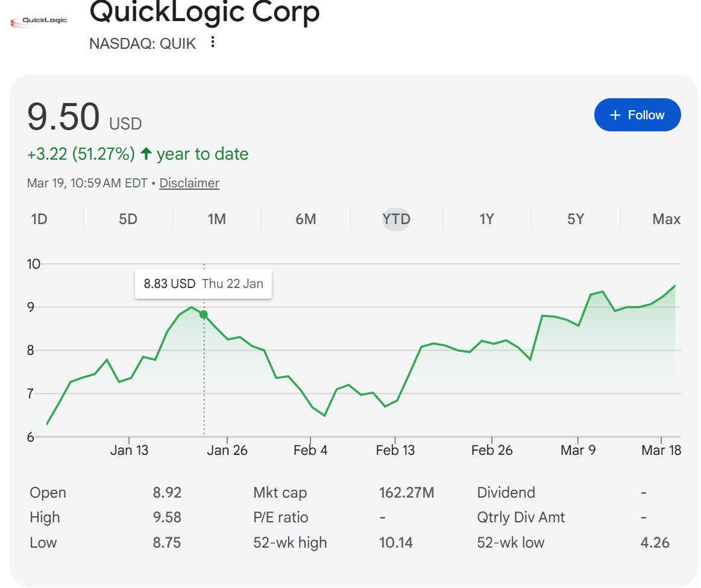Click the Mkt cap value 162.27M
The width and height of the screenshot is (701, 588).
click(406, 492)
